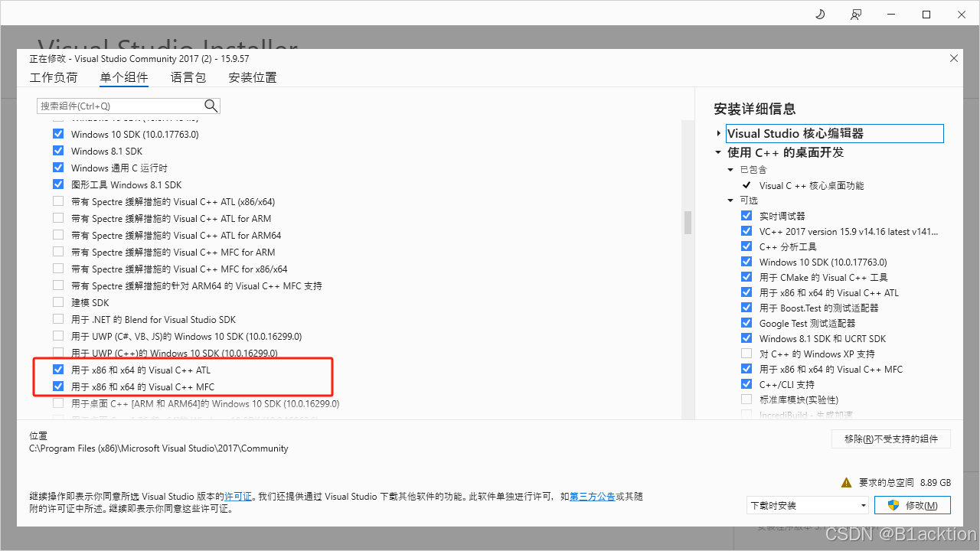Check Spectre Visual C++ MFC for x86/x64
The image size is (980, 551).
58,269
